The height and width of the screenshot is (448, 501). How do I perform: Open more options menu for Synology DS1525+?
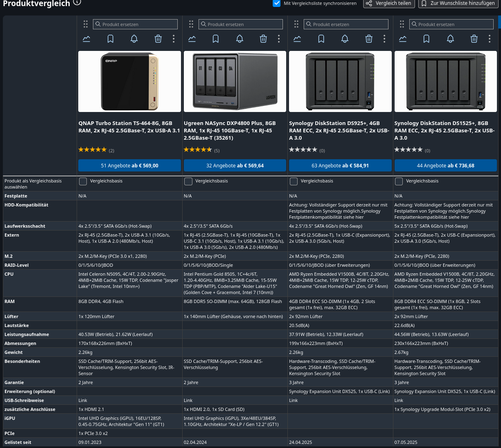pyautogui.click(x=490, y=39)
